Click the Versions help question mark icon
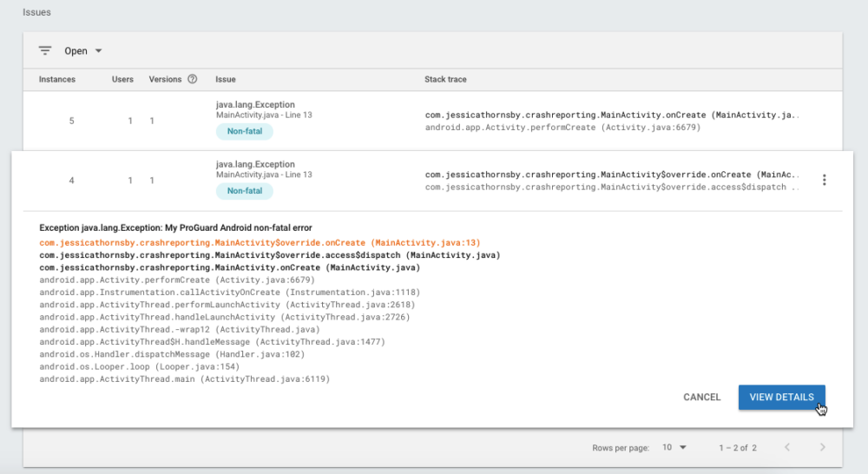The width and height of the screenshot is (868, 474). [x=193, y=79]
